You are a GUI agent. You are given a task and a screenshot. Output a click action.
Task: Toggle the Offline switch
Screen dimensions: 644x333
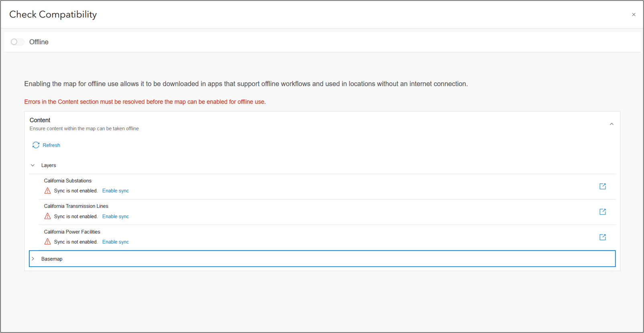17,42
